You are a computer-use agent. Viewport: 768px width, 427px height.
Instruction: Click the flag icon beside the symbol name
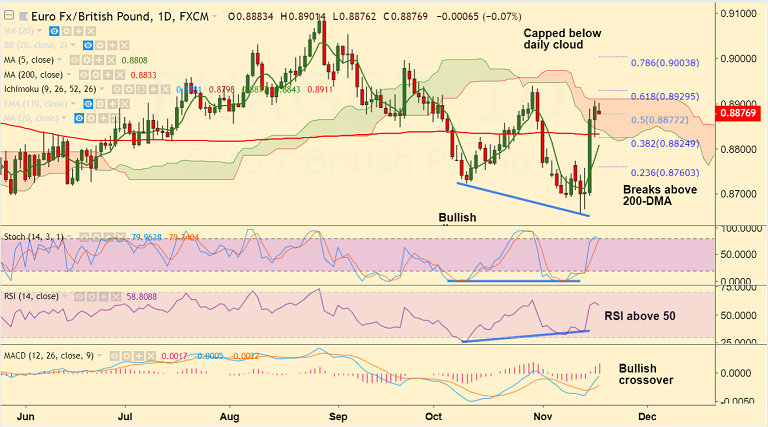pos(24,16)
